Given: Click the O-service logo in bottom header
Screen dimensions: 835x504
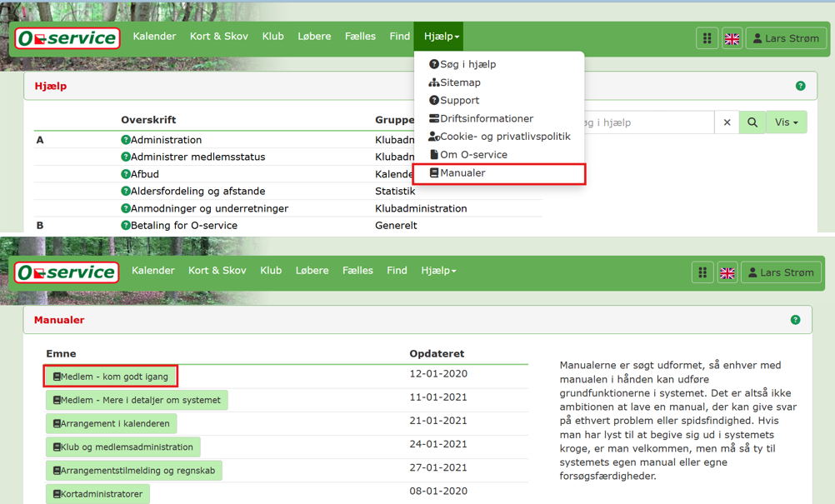Looking at the screenshot, I should pyautogui.click(x=67, y=272).
